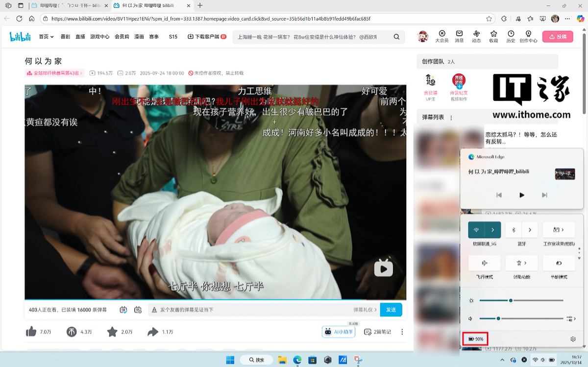
Task: Give a coin using the coin icon
Action: pos(72,332)
